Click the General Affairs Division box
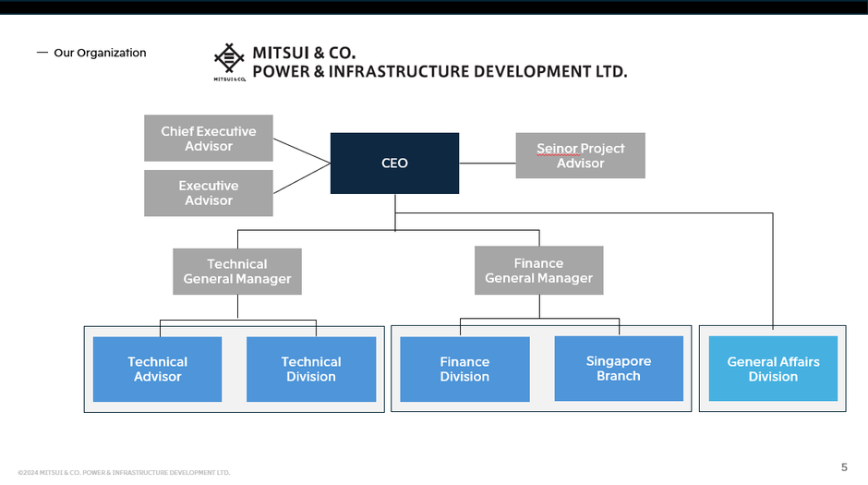 pyautogui.click(x=773, y=369)
